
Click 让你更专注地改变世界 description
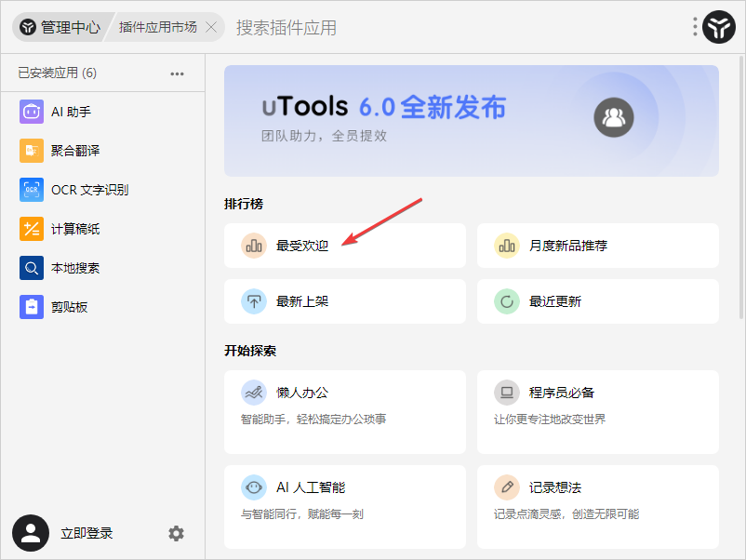point(550,420)
